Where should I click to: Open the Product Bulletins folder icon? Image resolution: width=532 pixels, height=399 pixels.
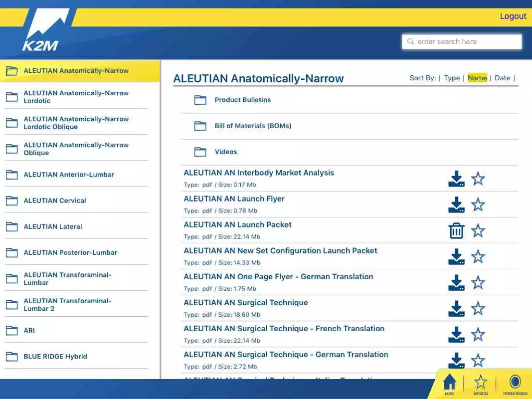(200, 100)
